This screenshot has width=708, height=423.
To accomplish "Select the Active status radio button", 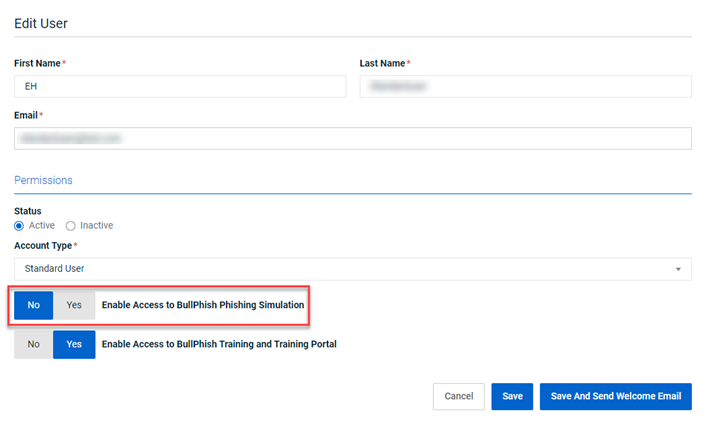I will tap(19, 226).
